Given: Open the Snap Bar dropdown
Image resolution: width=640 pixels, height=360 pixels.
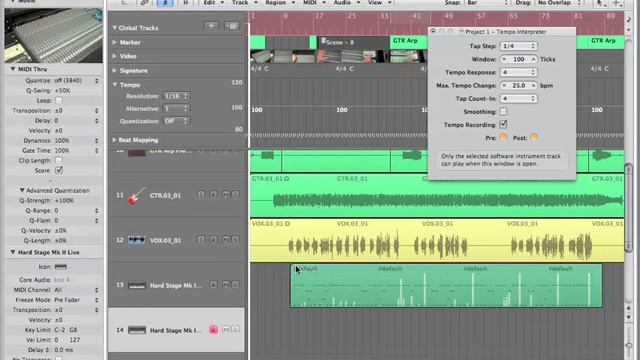Looking at the screenshot, I should [x=487, y=2].
